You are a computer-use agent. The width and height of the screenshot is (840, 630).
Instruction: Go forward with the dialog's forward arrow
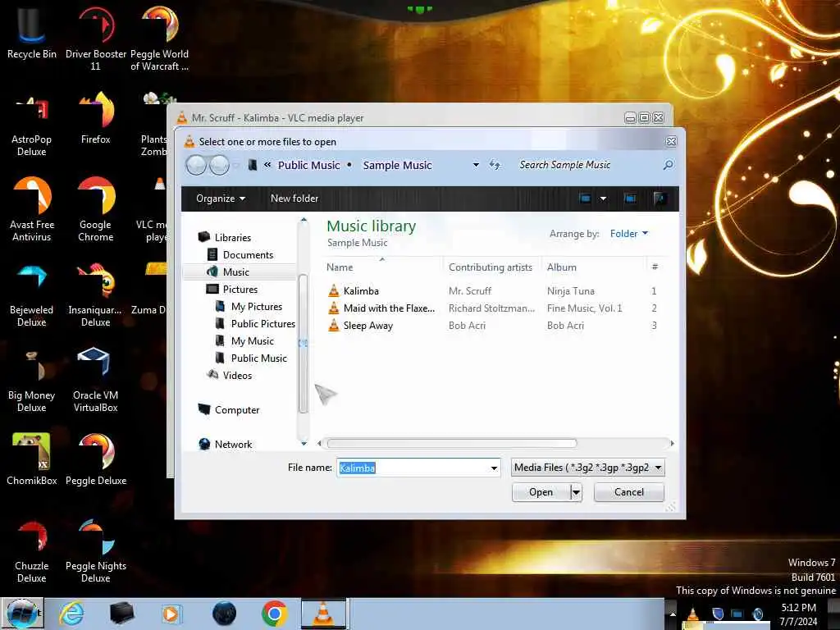pos(219,165)
